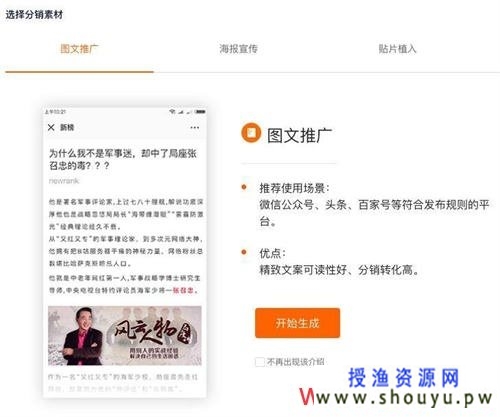Open the 海报宣传 tab
This screenshot has width=500, height=417.
tap(238, 49)
